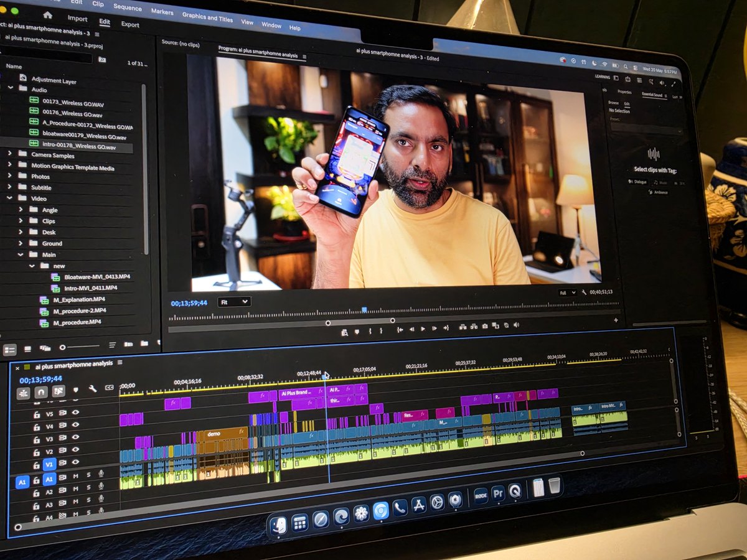The image size is (747, 560).
Task: Click the project panel thumbnail size slider
Action: coord(80,347)
